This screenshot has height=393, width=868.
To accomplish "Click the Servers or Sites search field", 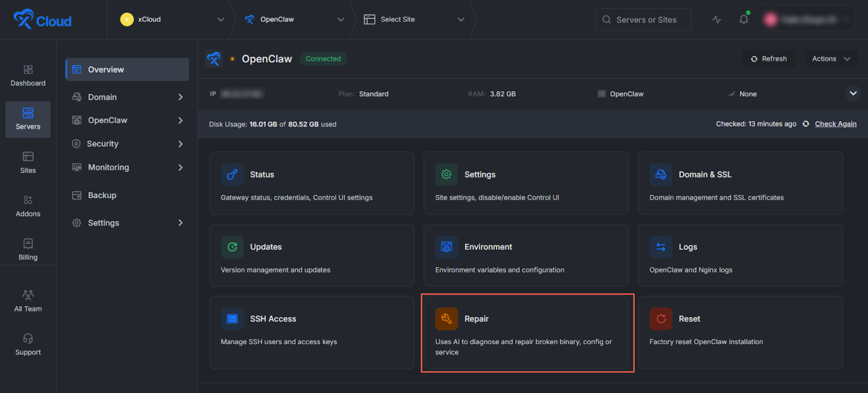I will coord(644,19).
